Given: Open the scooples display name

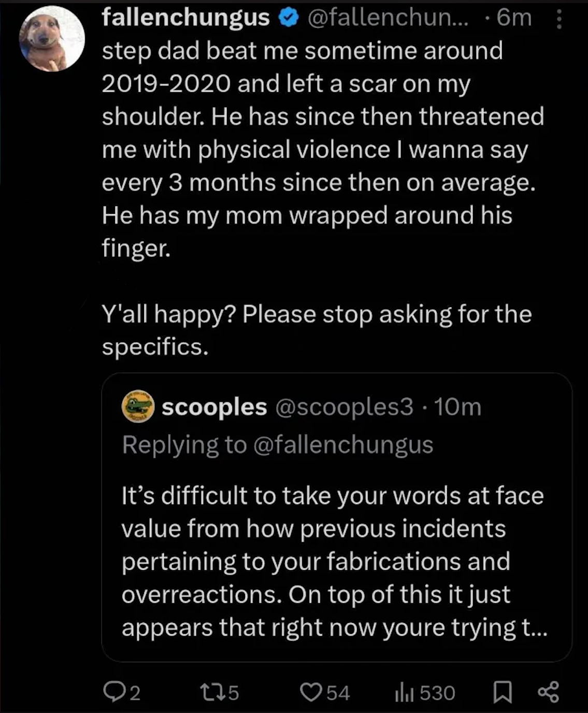Looking at the screenshot, I should 214,407.
